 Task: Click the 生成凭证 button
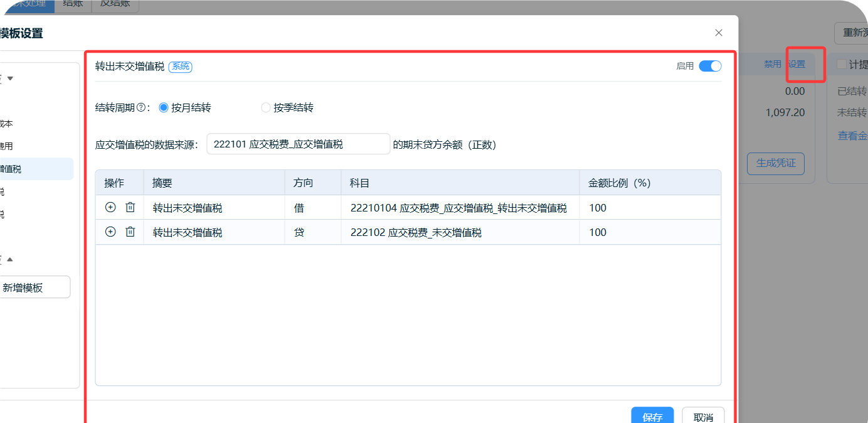click(x=775, y=163)
